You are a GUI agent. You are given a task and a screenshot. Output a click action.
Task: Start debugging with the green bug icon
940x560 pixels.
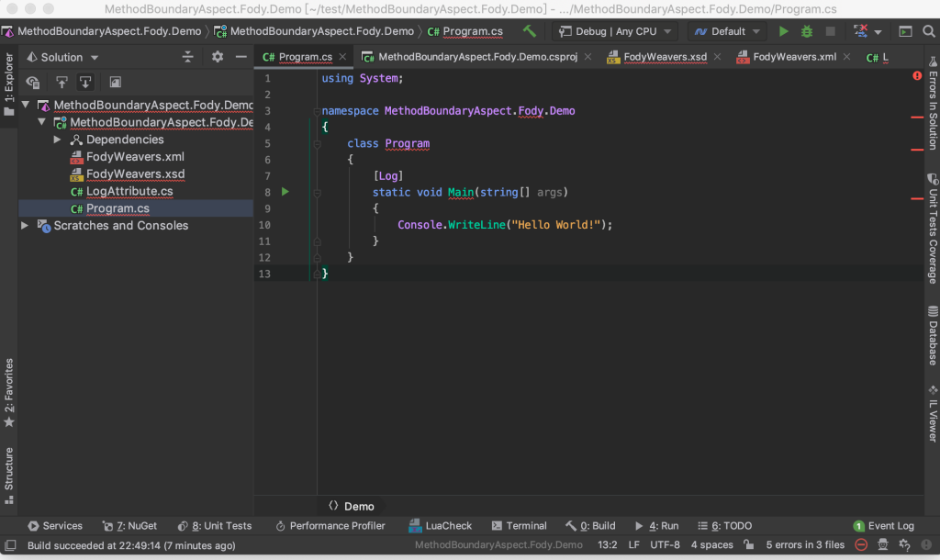coord(806,31)
